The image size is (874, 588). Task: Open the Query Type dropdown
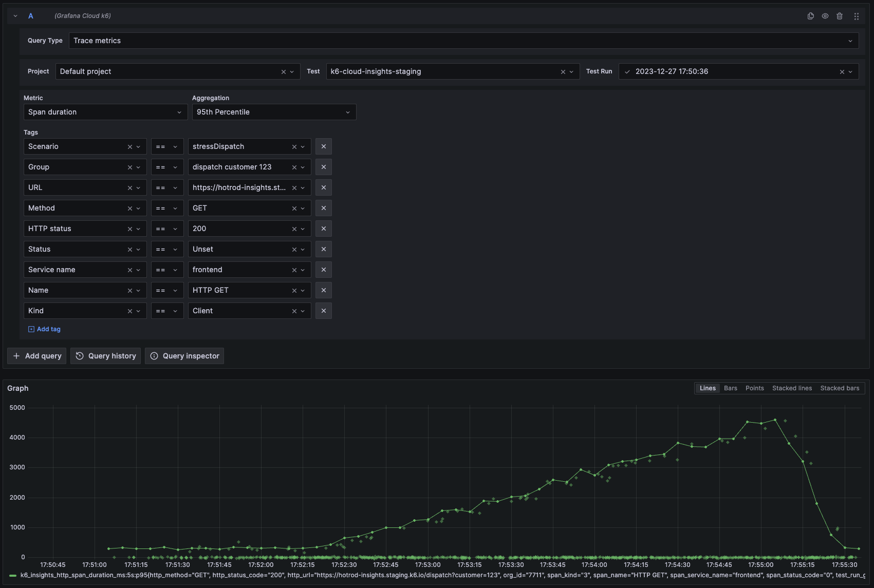point(463,41)
